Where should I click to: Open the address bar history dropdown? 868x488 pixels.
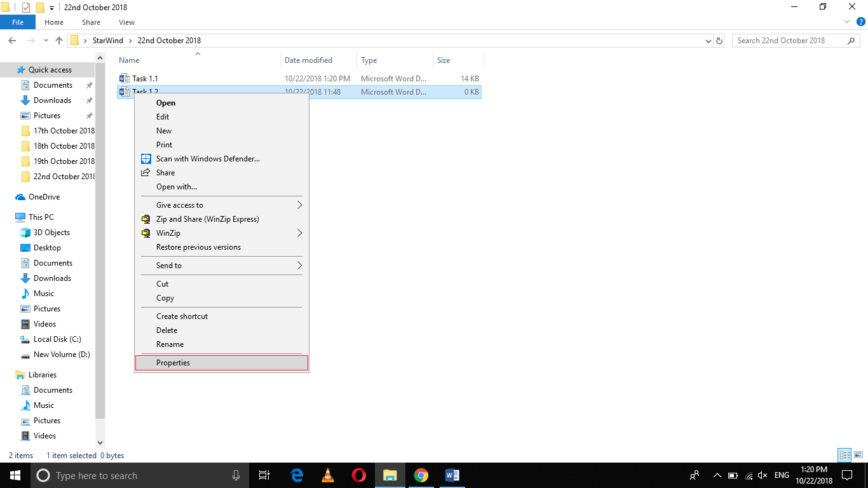[x=709, y=41]
